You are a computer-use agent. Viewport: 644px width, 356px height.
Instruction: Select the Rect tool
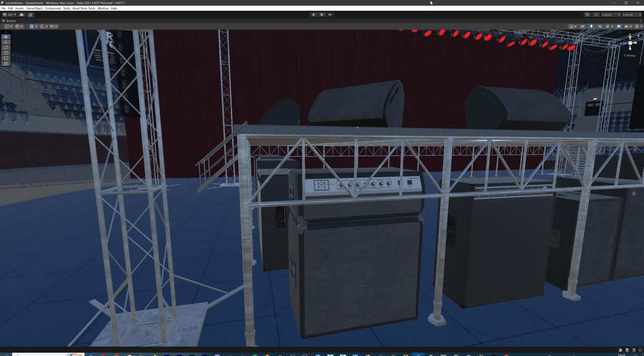point(5,58)
